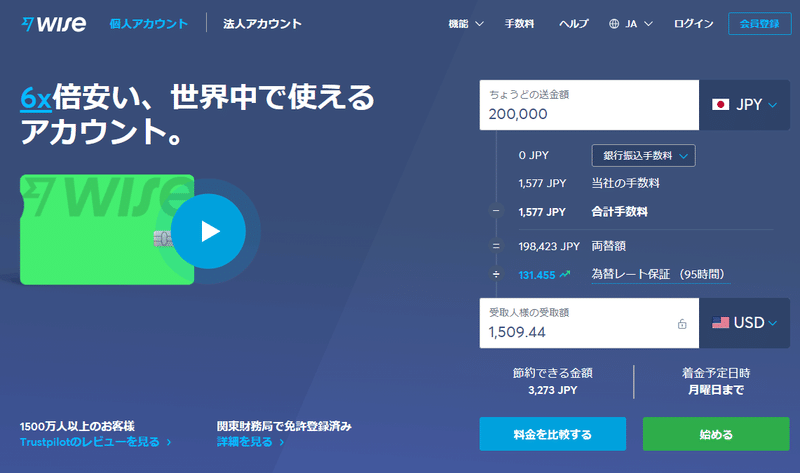Viewport: 800px width, 473px height.
Task: Open the USD currency dropdown
Action: pyautogui.click(x=744, y=323)
